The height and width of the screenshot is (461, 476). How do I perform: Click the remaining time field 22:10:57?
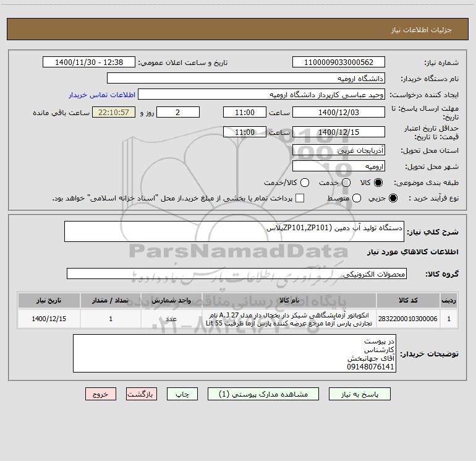tap(114, 112)
